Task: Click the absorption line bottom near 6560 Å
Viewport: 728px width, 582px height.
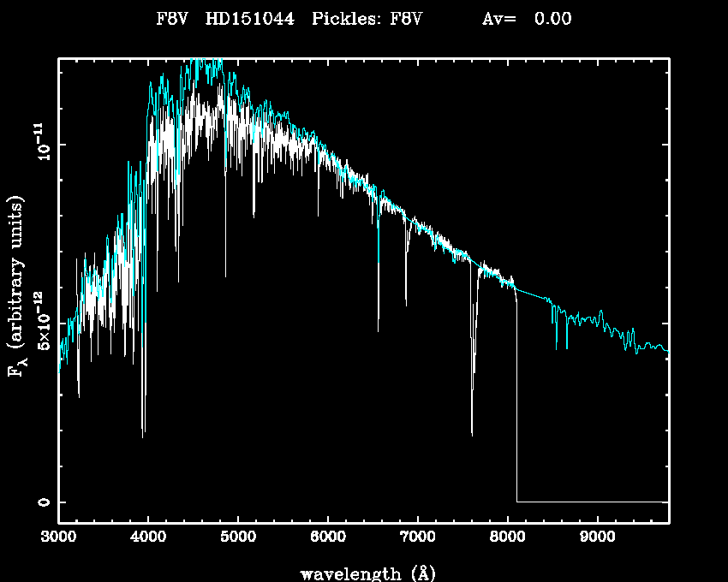Action: pos(378,330)
